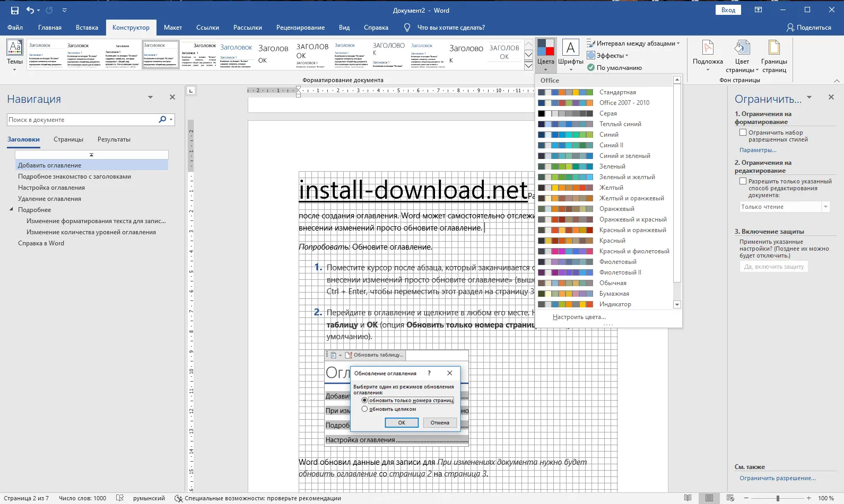Choose the 'Зеленый и желтый' color scheme

click(627, 177)
